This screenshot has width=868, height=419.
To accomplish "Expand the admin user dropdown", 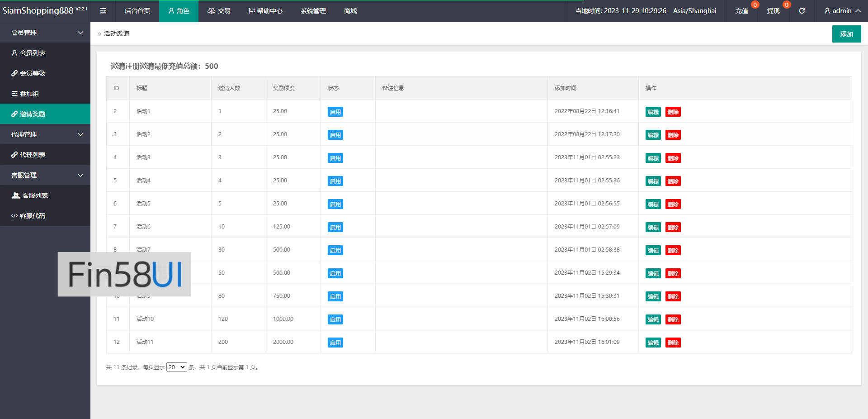I will point(842,11).
